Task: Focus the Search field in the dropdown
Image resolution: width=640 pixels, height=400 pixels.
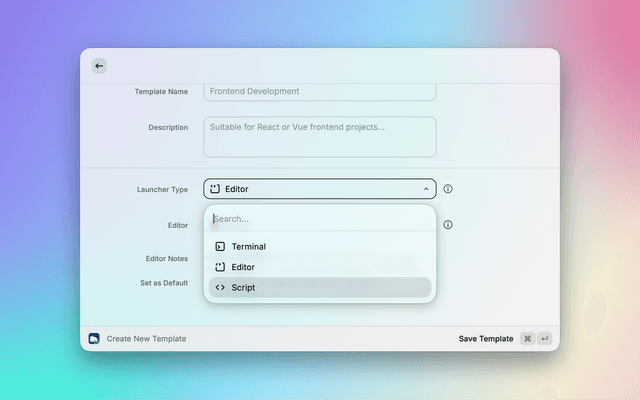Action: click(x=320, y=219)
